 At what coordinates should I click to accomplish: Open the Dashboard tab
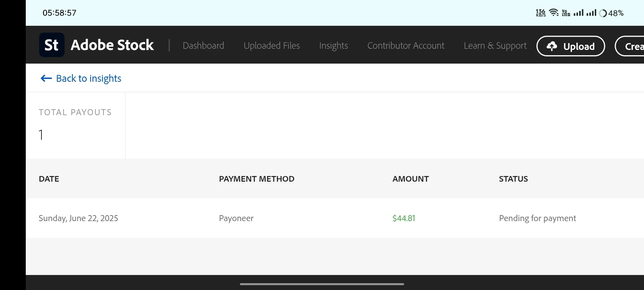(x=203, y=46)
